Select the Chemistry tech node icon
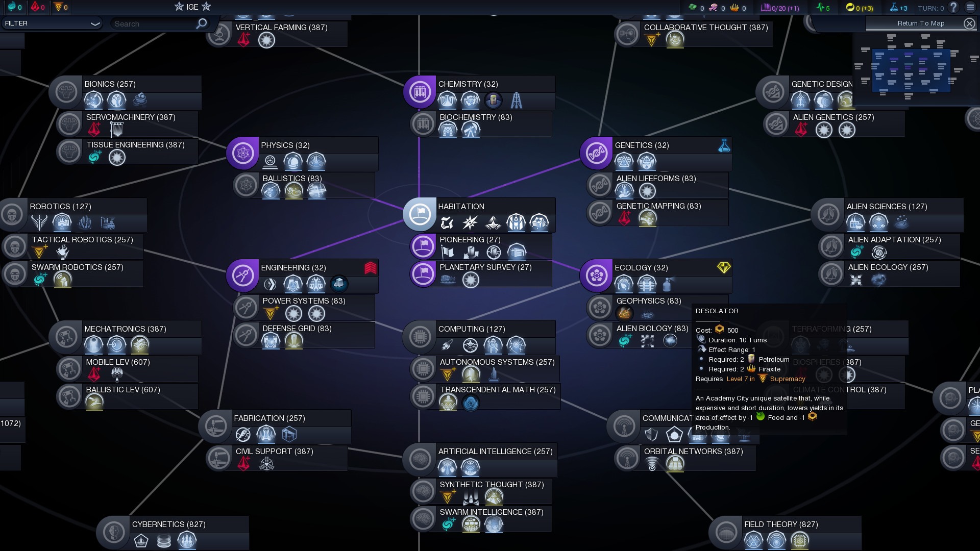This screenshot has height=551, width=980. point(420,92)
